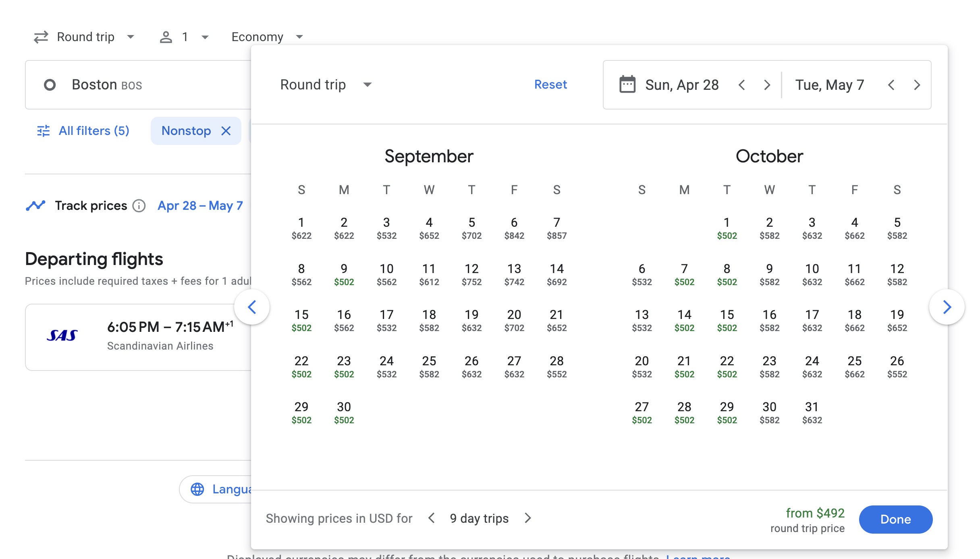Increase trip length past 9 day trips
980x559 pixels.
pos(528,518)
